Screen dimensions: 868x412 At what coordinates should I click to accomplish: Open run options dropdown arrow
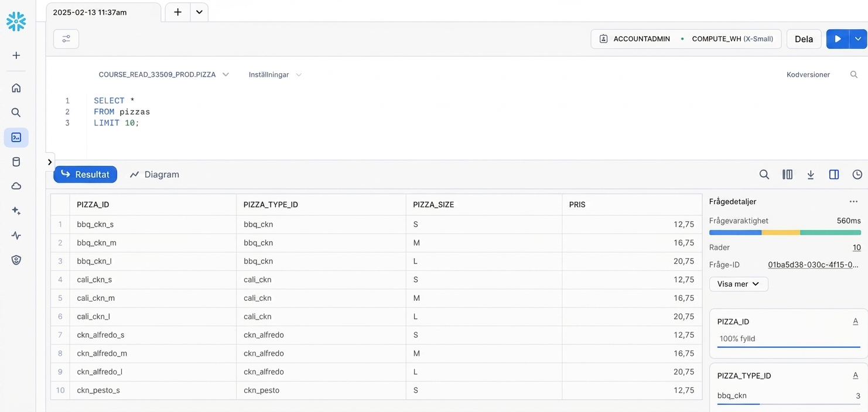[x=858, y=39]
